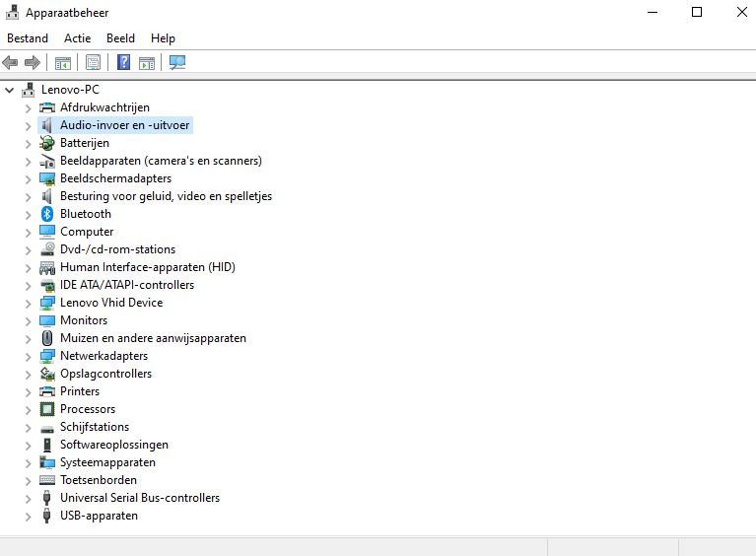This screenshot has width=756, height=556.
Task: Expand the Lenovo Vhid Device category
Action: [28, 304]
